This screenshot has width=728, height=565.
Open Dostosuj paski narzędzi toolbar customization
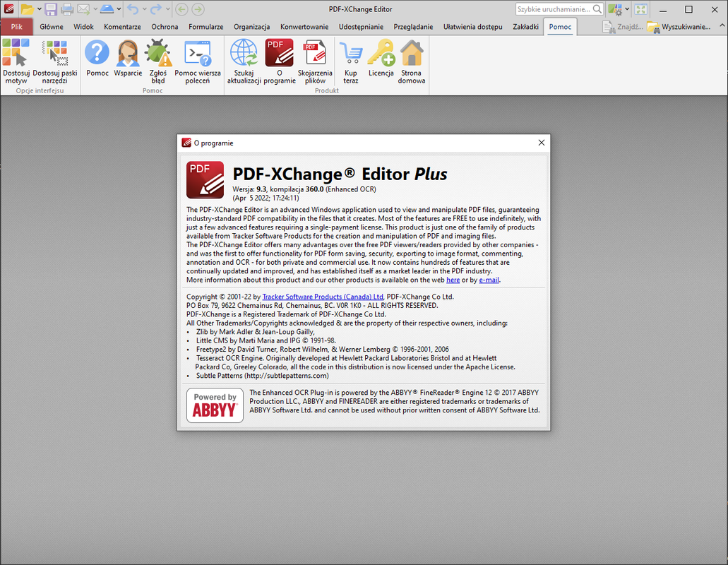coord(55,61)
